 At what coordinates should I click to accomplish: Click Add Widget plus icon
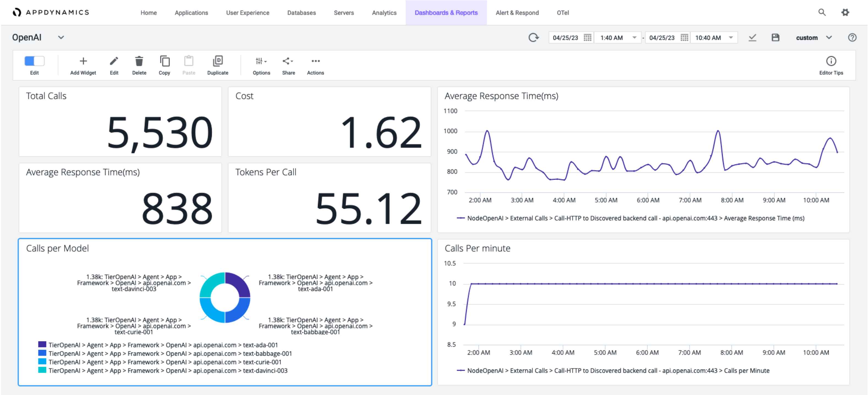(83, 61)
